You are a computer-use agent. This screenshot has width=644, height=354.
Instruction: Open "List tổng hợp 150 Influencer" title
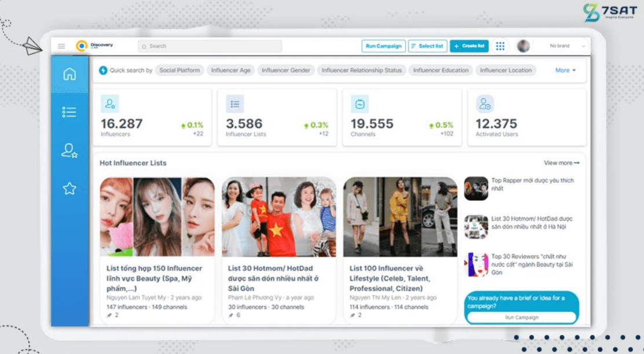(154, 278)
